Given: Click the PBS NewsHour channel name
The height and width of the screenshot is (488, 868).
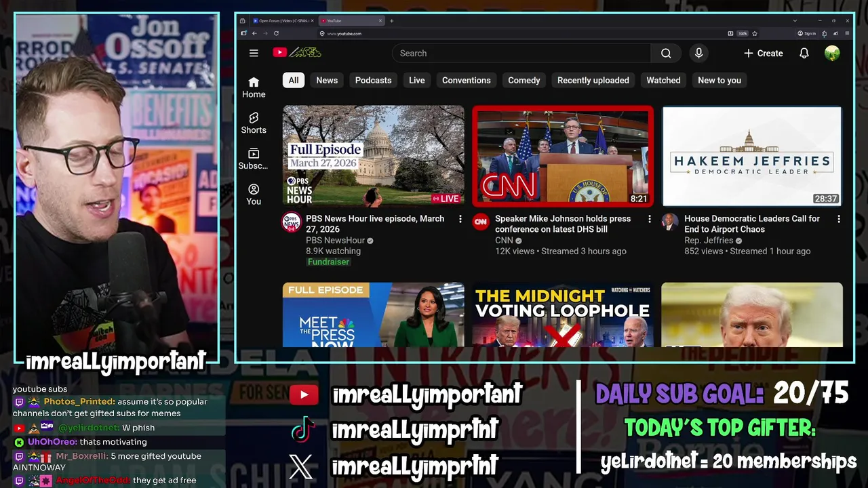Looking at the screenshot, I should [x=335, y=240].
